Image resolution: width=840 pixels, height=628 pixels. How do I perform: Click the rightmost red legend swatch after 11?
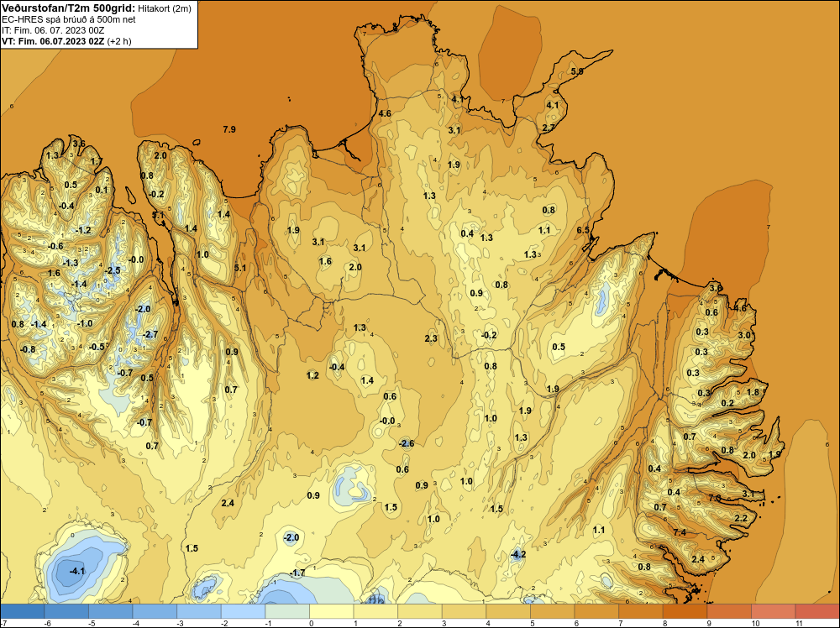click(x=817, y=611)
